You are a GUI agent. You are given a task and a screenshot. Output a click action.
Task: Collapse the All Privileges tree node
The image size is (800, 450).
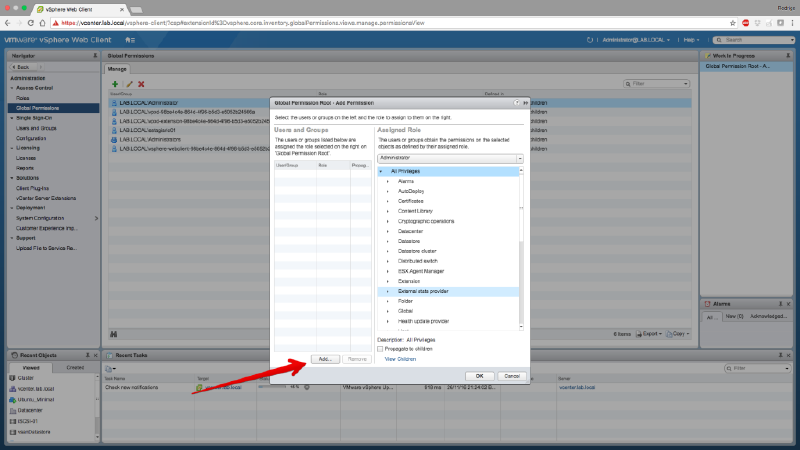tap(381, 171)
